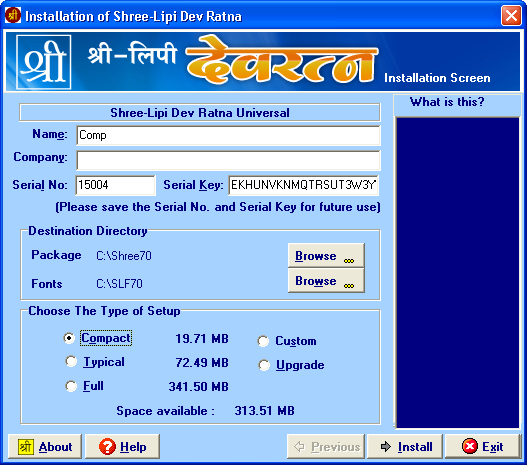Click the title bar Shree icon
This screenshot has height=465, width=527.
coord(13,15)
